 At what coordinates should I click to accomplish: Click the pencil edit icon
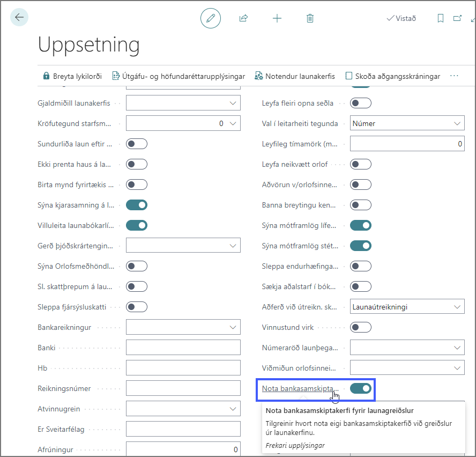click(x=211, y=18)
